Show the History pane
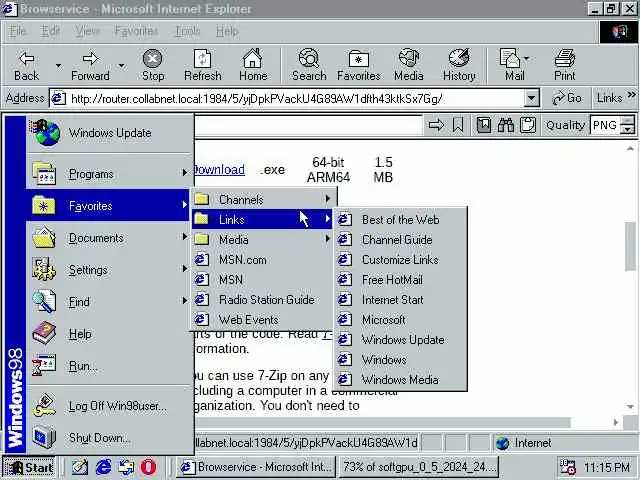This screenshot has height=480, width=640. click(x=459, y=65)
